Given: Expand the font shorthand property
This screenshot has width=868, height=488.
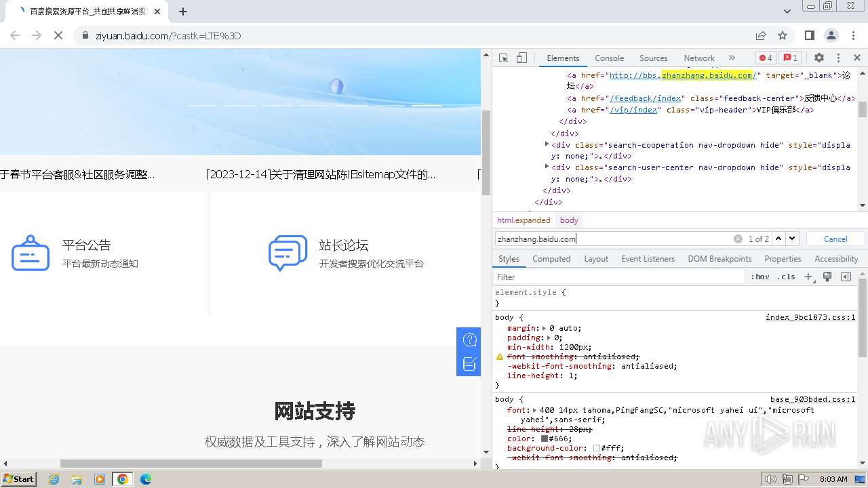Looking at the screenshot, I should (x=534, y=410).
